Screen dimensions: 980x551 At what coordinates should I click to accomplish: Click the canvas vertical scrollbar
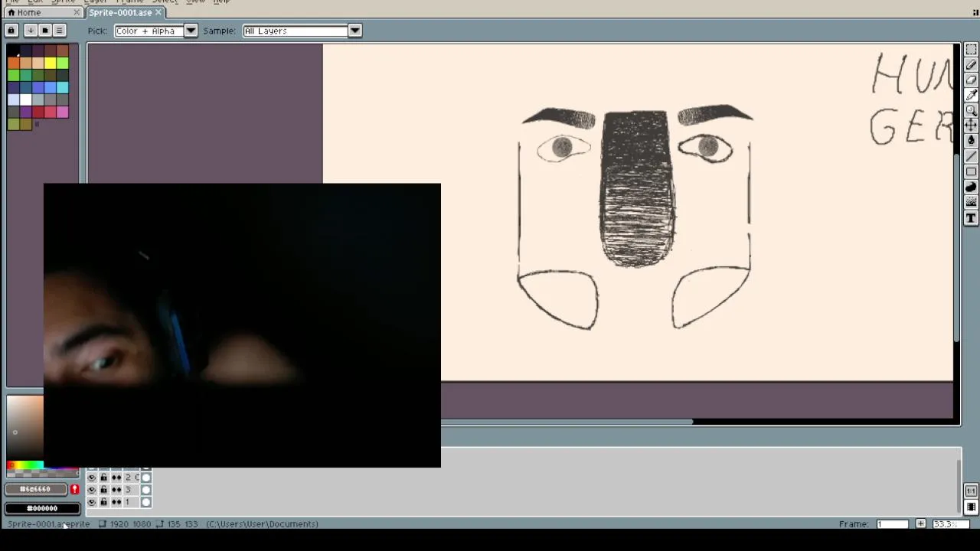(956, 248)
